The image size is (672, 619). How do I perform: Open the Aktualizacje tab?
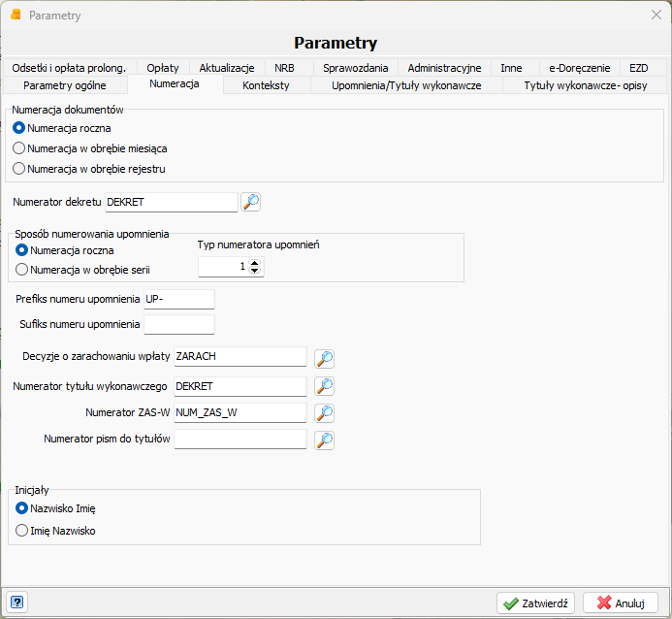point(227,68)
